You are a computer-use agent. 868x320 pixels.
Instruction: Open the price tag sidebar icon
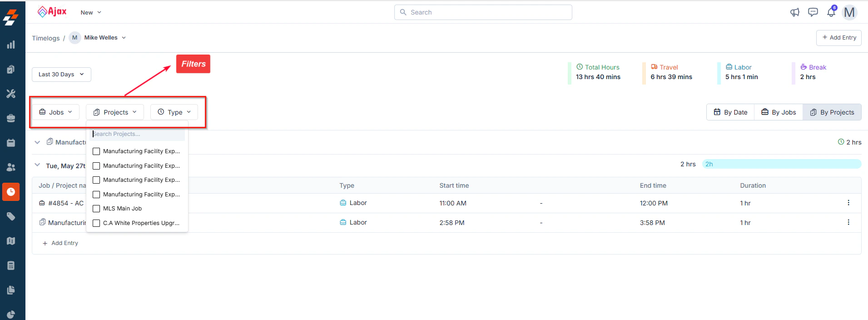(11, 216)
